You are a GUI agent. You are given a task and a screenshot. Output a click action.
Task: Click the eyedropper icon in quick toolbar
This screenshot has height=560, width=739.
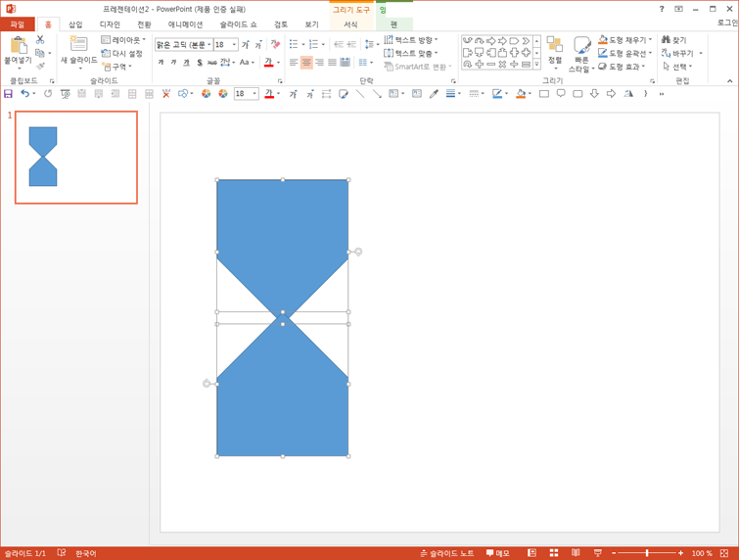(434, 94)
